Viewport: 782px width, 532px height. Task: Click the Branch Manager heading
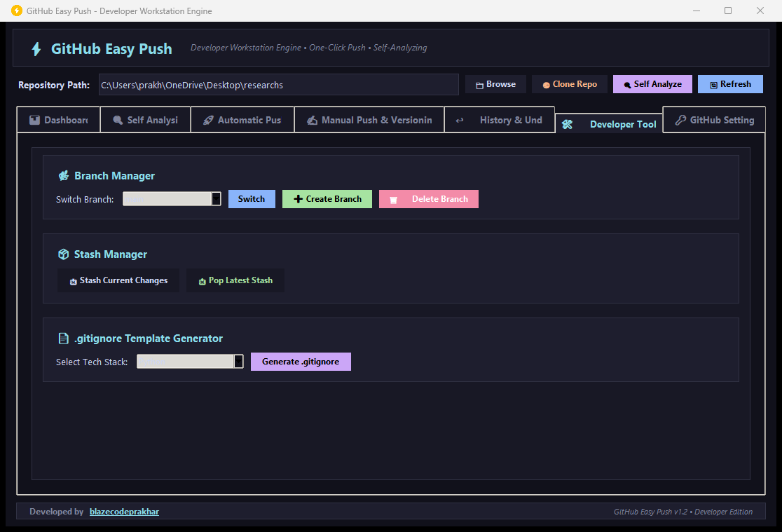point(115,176)
